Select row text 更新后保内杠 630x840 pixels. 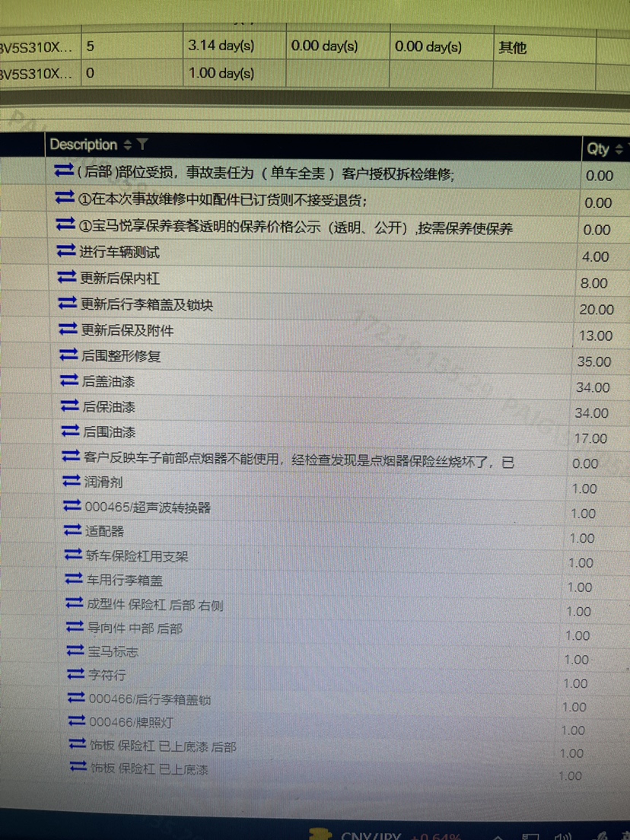[120, 278]
